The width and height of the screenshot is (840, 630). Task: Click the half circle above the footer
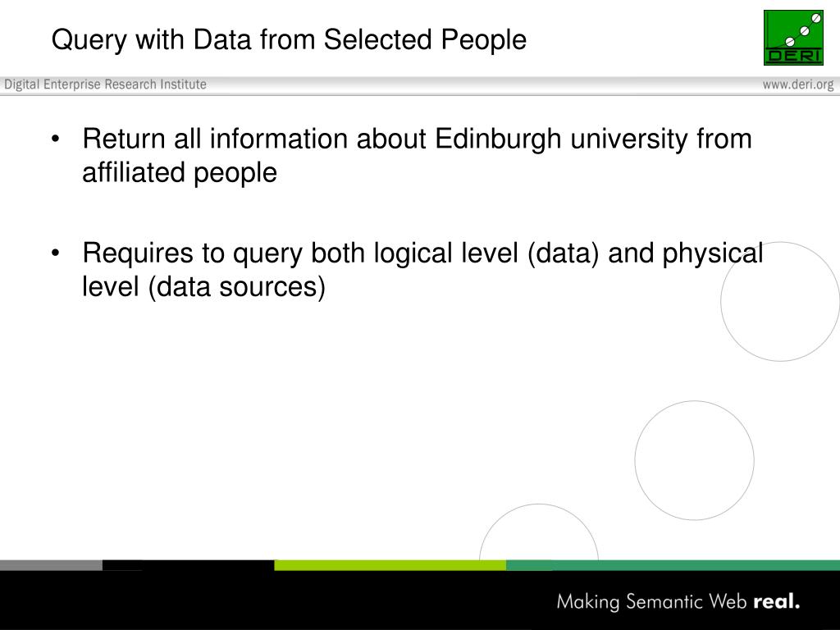(x=538, y=532)
